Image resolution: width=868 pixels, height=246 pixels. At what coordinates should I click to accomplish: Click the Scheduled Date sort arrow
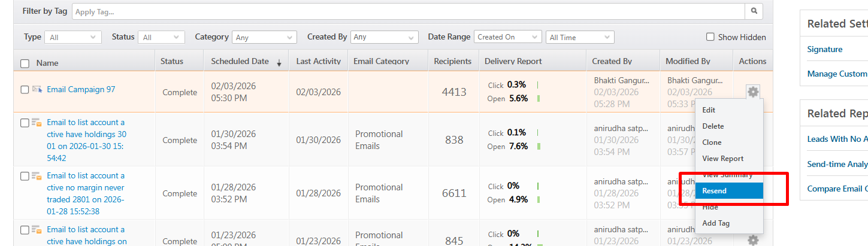279,63
